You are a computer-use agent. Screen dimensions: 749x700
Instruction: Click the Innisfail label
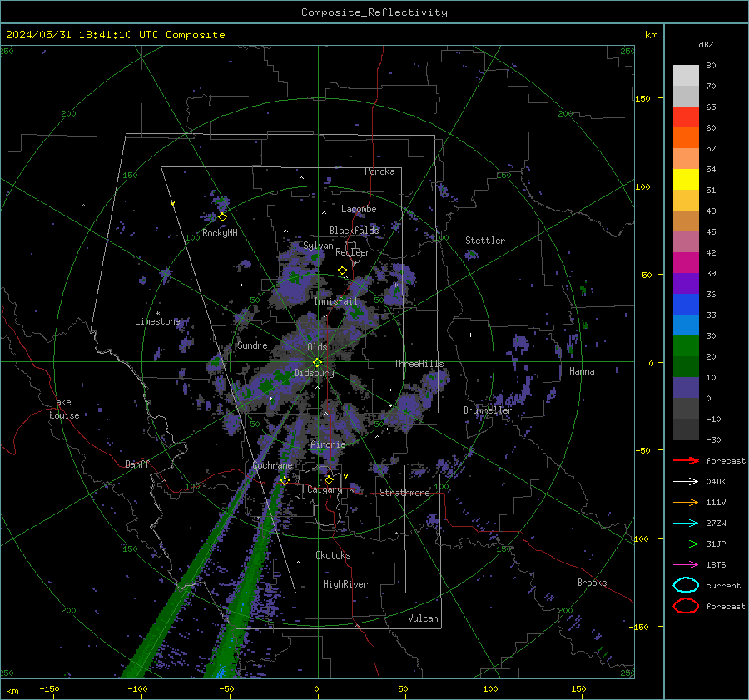335,301
